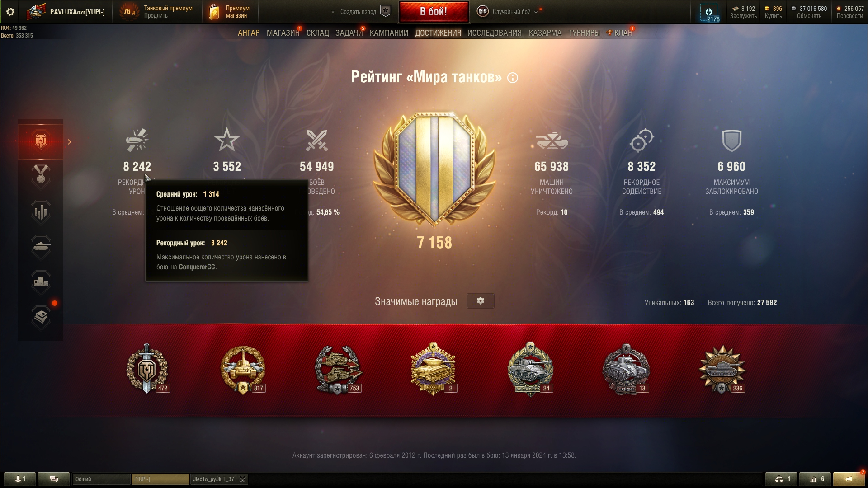Open the statistics bars sidebar icon

pos(41,211)
